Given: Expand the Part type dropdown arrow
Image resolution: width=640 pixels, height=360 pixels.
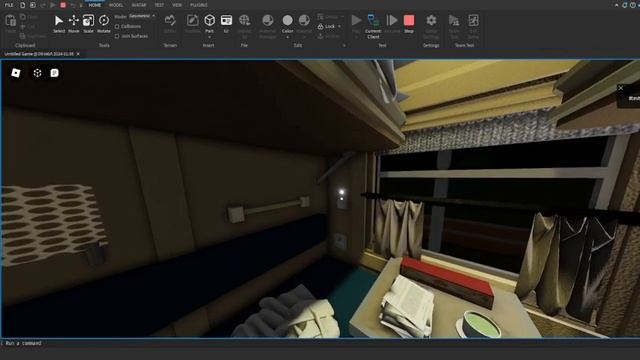Looking at the screenshot, I should coord(209,37).
